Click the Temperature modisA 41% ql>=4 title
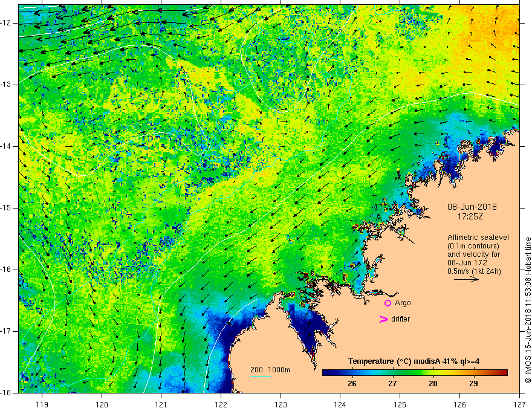The height and width of the screenshot is (411, 532). click(414, 361)
